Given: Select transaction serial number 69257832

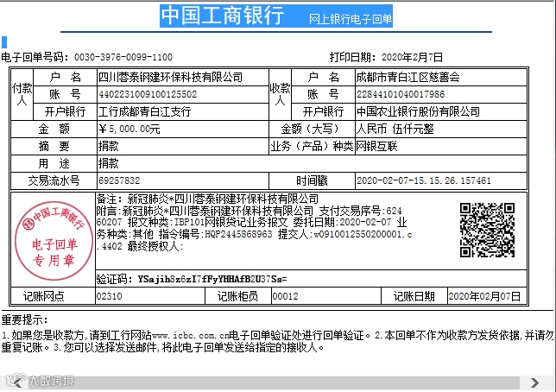Looking at the screenshot, I should [x=119, y=181].
